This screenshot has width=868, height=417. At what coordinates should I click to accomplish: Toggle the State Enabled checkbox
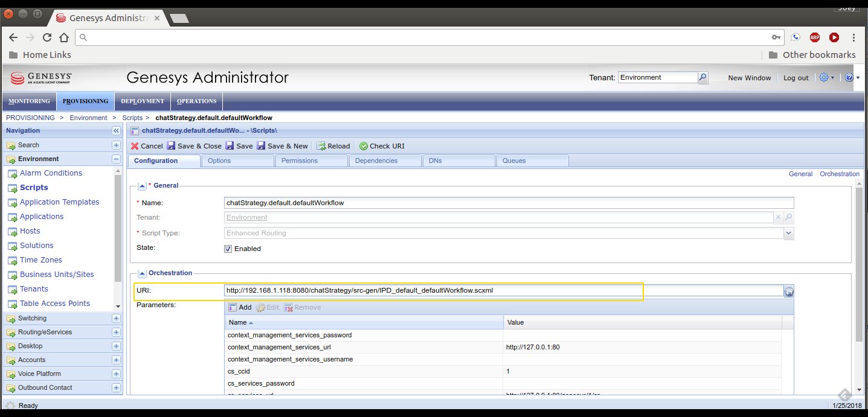(228, 249)
